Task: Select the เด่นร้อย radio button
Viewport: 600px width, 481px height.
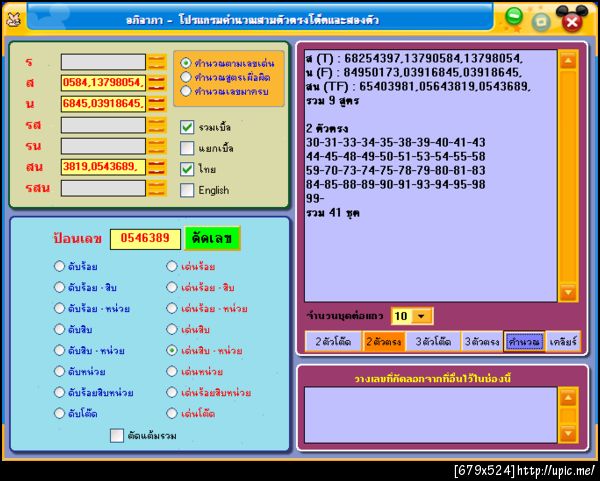Action: point(172,266)
